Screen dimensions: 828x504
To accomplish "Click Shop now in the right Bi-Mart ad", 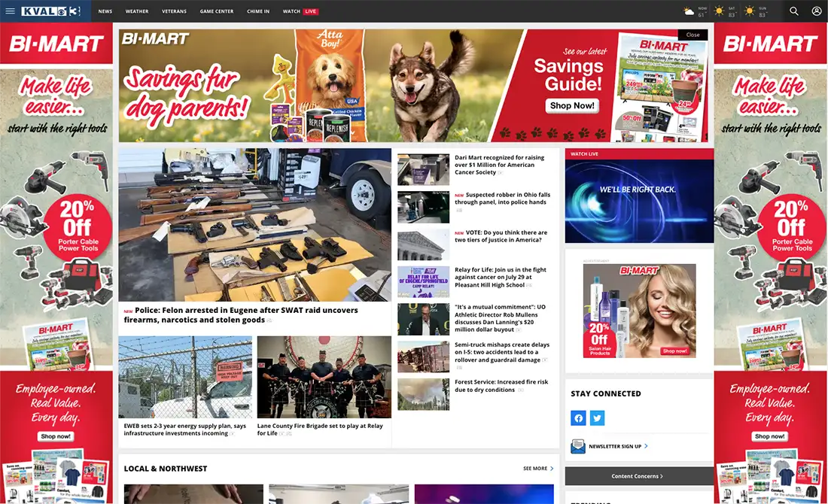I will [x=770, y=436].
